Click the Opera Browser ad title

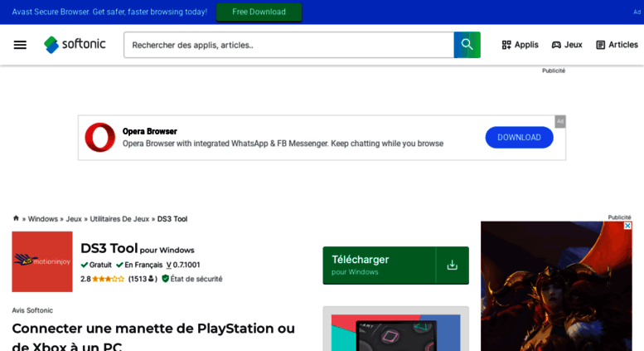point(150,132)
